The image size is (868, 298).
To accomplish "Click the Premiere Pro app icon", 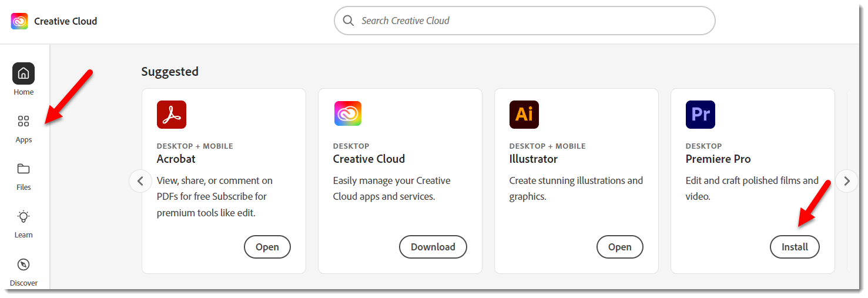I will [701, 115].
